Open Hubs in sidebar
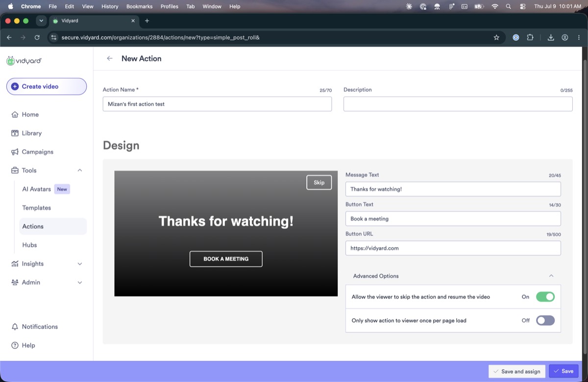 point(29,245)
